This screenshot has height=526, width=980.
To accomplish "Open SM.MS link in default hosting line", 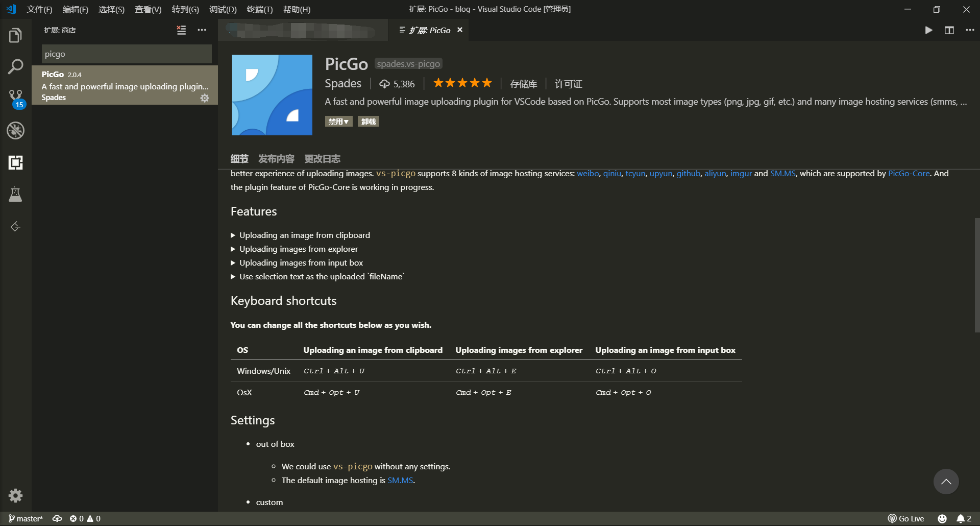I will coord(400,481).
